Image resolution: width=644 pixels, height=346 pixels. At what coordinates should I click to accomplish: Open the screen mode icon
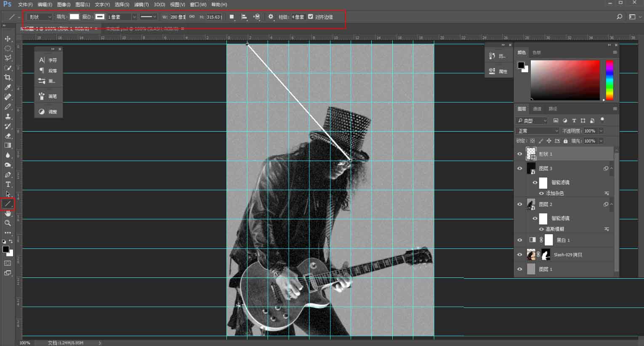coord(8,273)
